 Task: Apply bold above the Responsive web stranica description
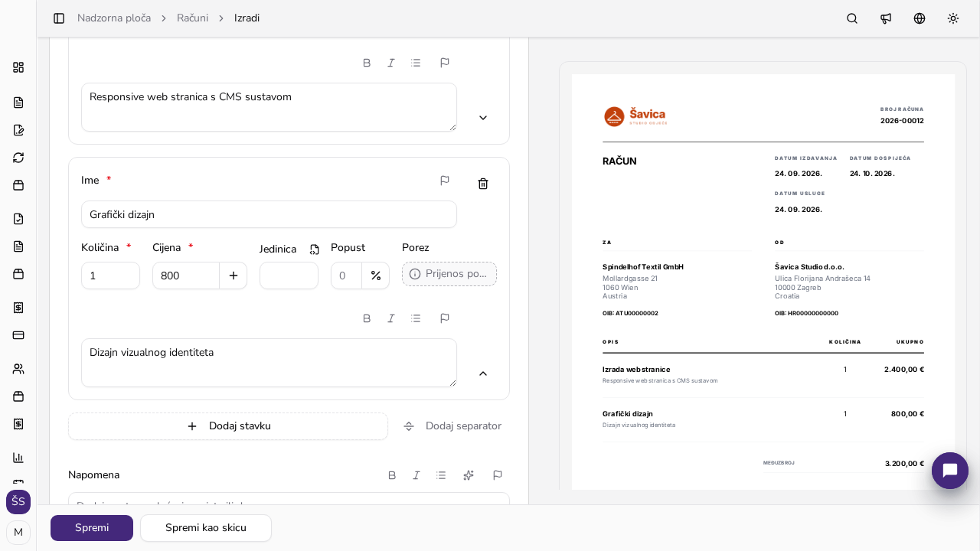click(367, 63)
